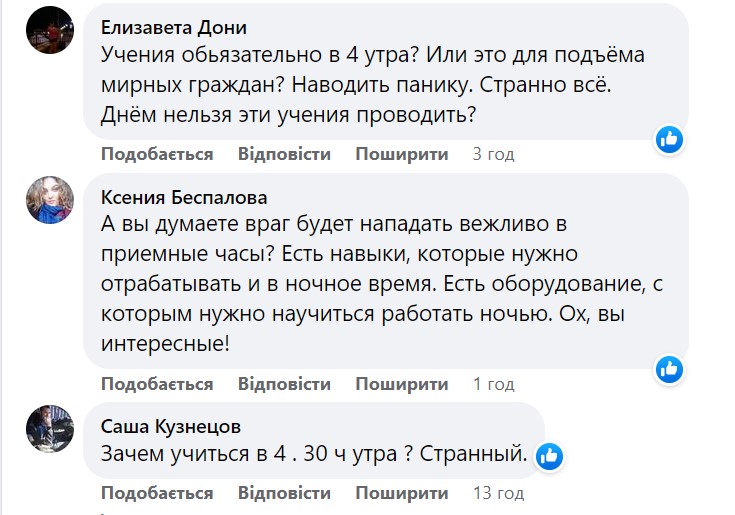Click like reaction icon on Елизавета Дони's comment
This screenshot has width=735, height=515.
pyautogui.click(x=669, y=139)
